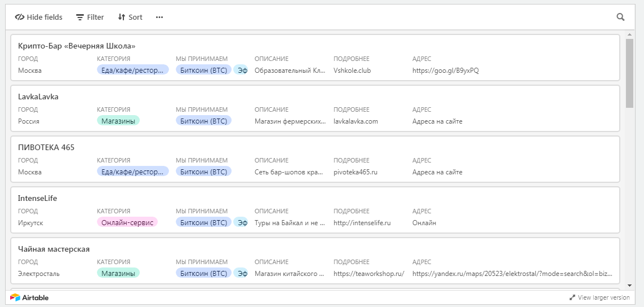
Task: Click truncated Эф tag in Крипто-Бар card
Action: pos(241,71)
